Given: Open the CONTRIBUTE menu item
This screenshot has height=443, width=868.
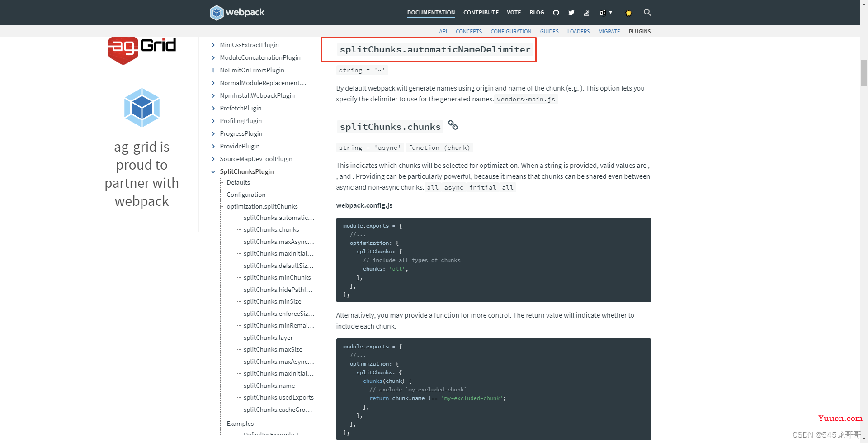Looking at the screenshot, I should [481, 13].
